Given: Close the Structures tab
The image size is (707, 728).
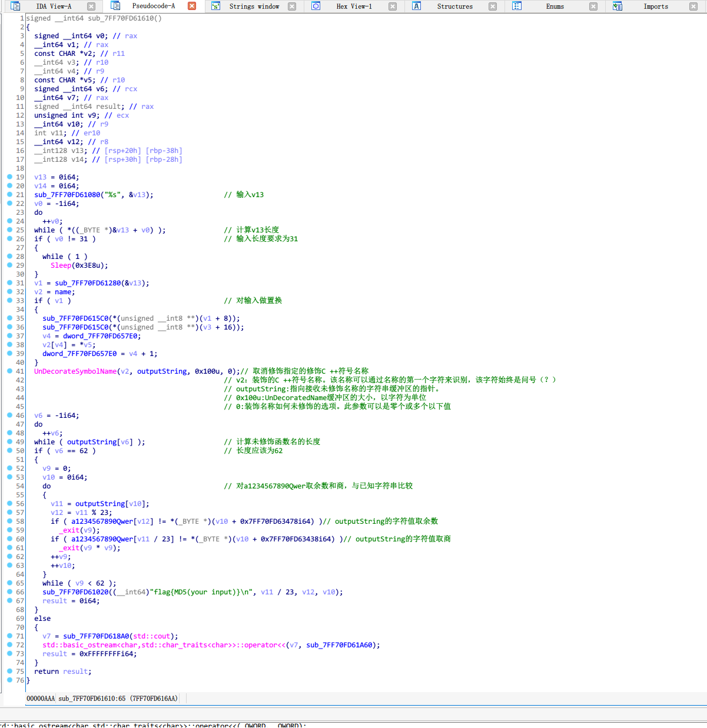Looking at the screenshot, I should pos(493,6).
